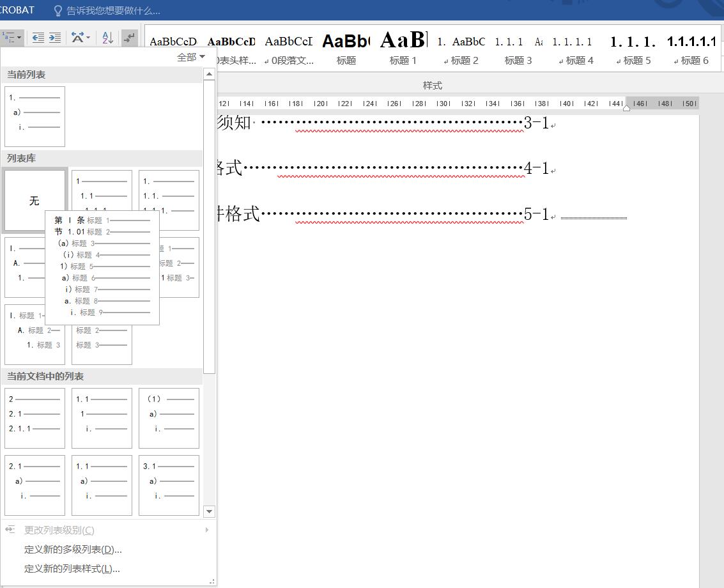Open 定义新的多级列表 menu entry

tap(73, 550)
